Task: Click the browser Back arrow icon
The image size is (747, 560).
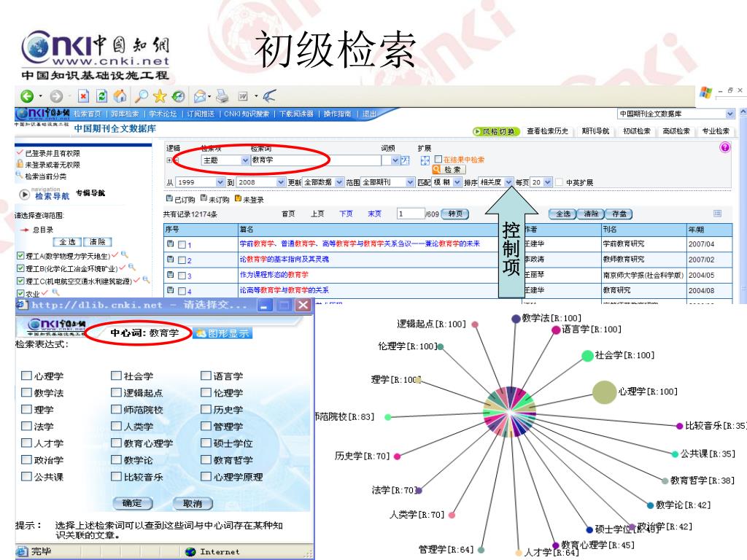Action: click(x=27, y=97)
